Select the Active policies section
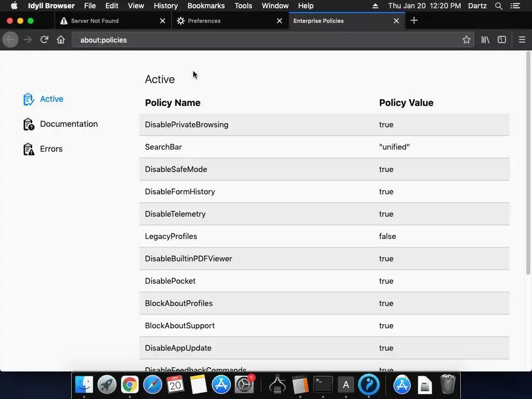This screenshot has height=399, width=532. (x=51, y=99)
